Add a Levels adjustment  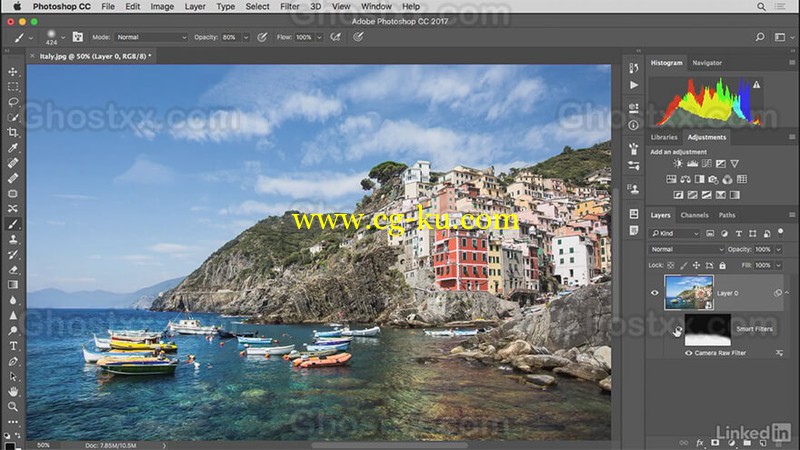(692, 163)
